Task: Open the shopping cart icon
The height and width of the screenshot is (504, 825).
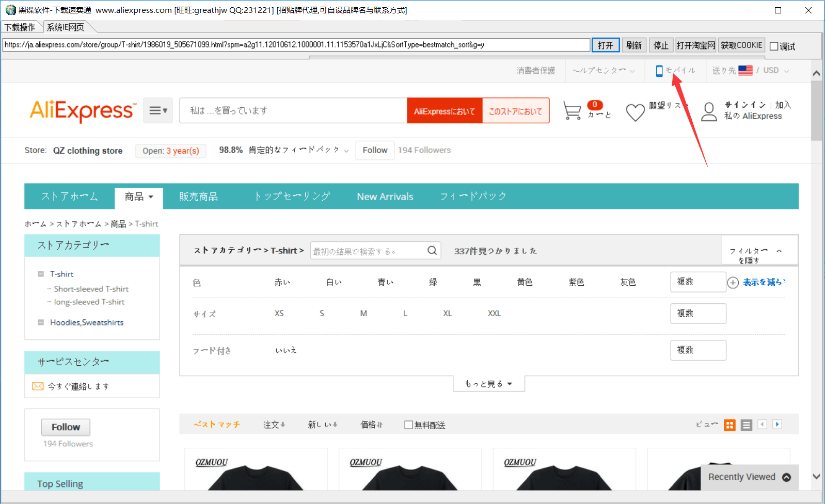Action: (572, 110)
